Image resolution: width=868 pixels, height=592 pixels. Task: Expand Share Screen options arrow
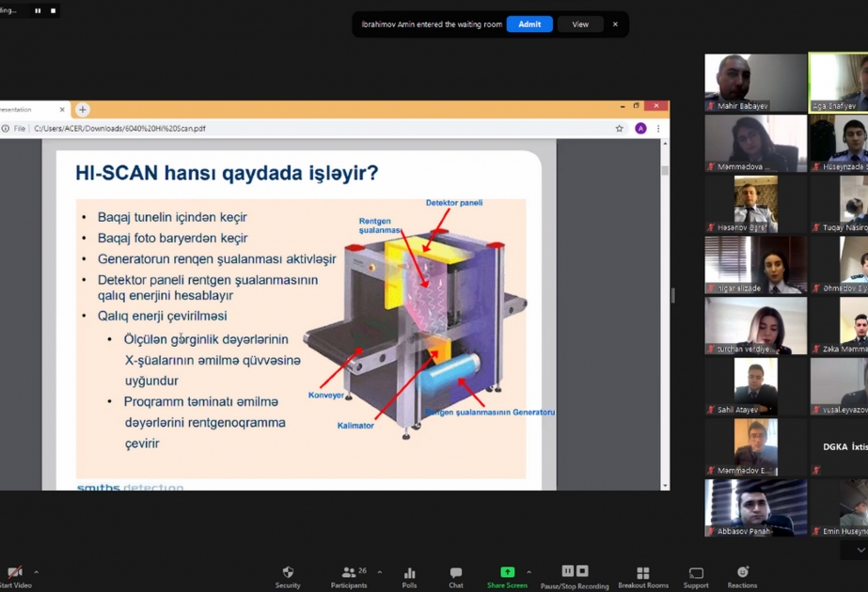(529, 572)
